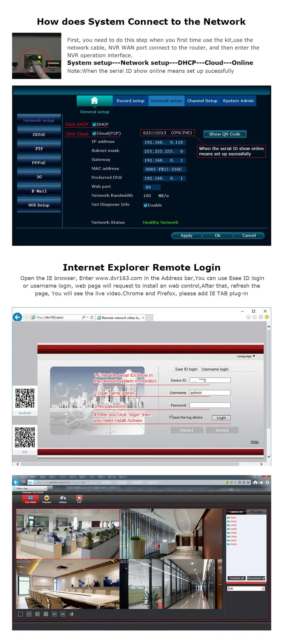Click the General setup home icon
Viewport: 283px width, 644px height.
tap(94, 100)
